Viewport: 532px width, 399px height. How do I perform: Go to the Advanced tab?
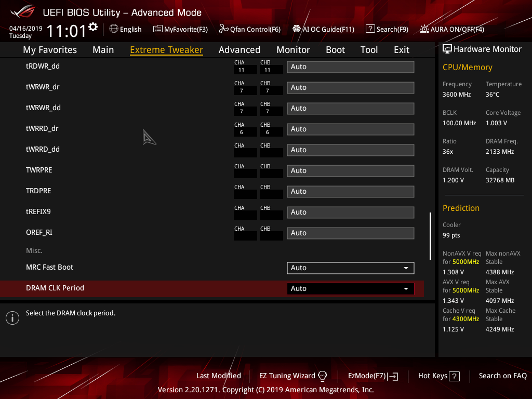[x=240, y=50]
